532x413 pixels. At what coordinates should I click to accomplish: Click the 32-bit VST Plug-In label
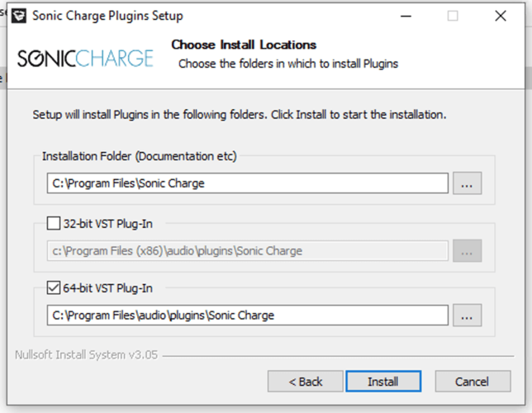tap(108, 224)
